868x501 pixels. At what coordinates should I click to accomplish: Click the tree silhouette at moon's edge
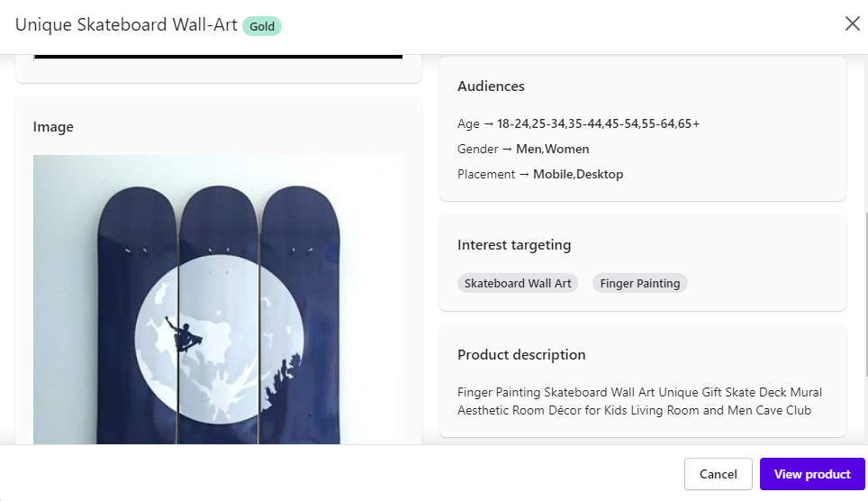pos(284,378)
